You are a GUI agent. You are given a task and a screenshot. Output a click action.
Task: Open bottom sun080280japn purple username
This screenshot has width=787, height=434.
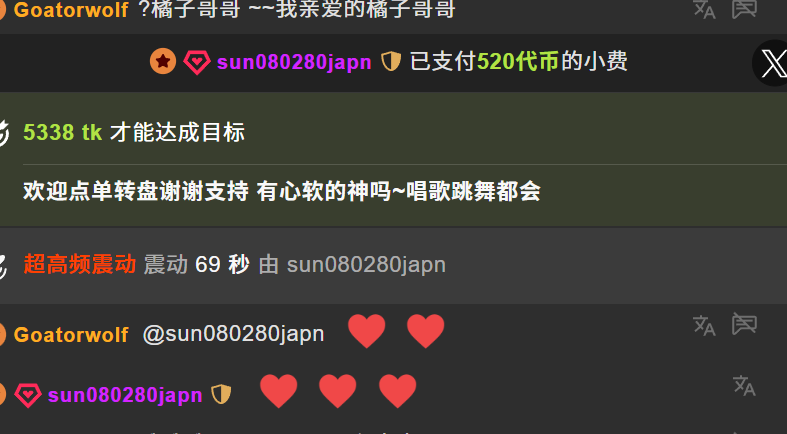[x=125, y=395]
